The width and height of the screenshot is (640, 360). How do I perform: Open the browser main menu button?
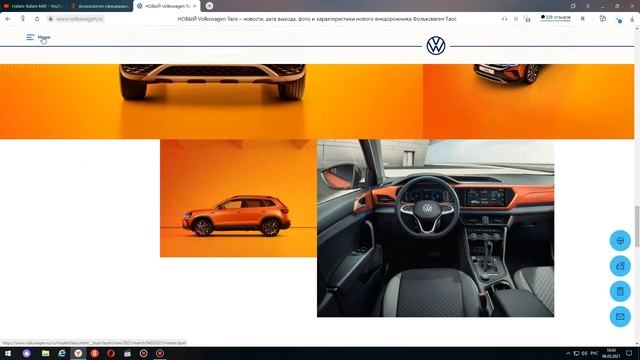(588, 6)
